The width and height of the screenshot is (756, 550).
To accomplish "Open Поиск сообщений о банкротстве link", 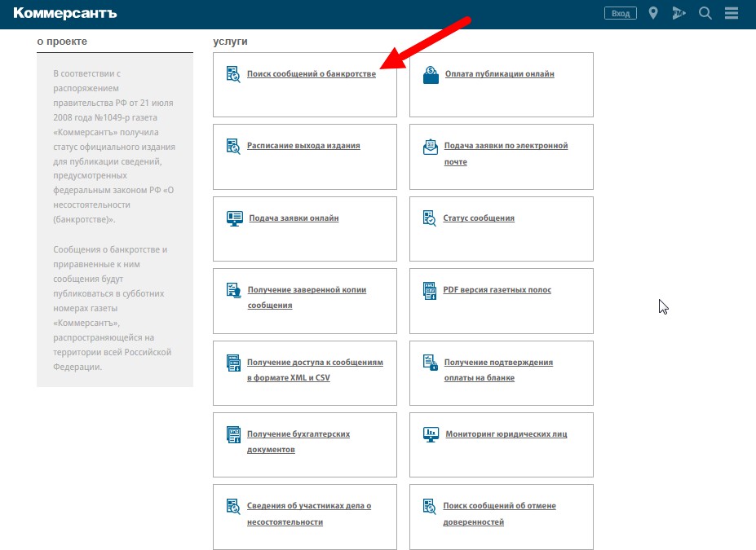I will click(312, 74).
